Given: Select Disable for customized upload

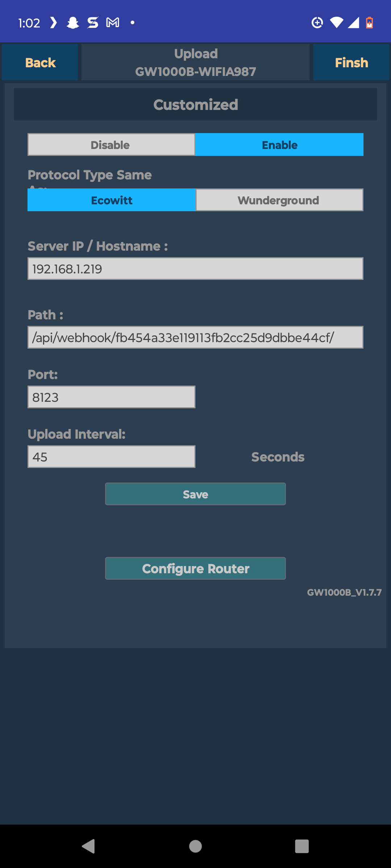Looking at the screenshot, I should click(111, 145).
